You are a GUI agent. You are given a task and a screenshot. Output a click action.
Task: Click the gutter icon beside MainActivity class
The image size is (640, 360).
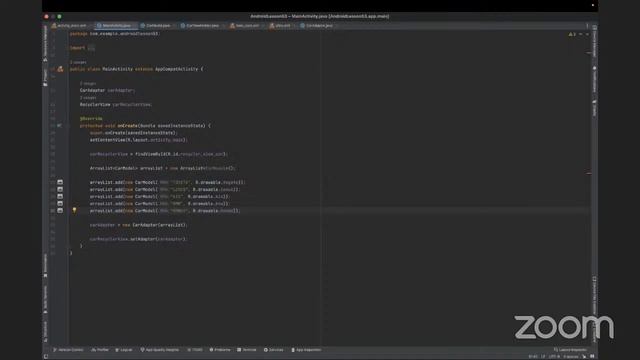click(x=60, y=69)
